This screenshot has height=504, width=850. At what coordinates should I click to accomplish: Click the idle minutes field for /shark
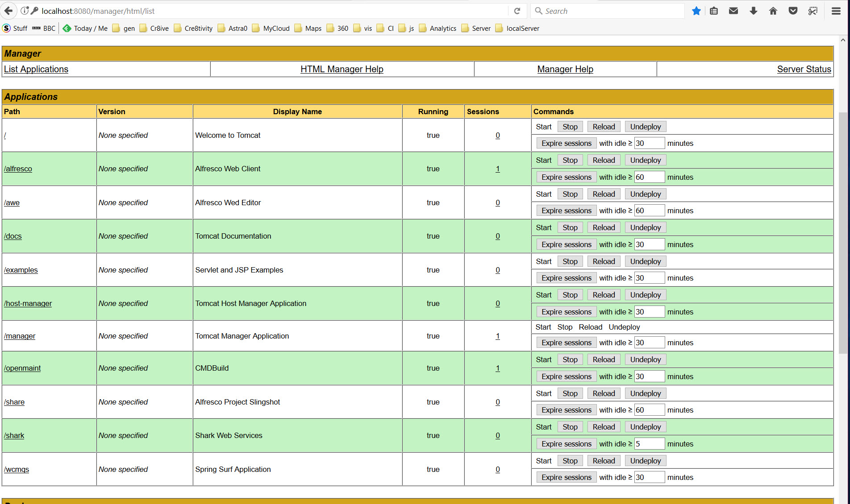[649, 444]
